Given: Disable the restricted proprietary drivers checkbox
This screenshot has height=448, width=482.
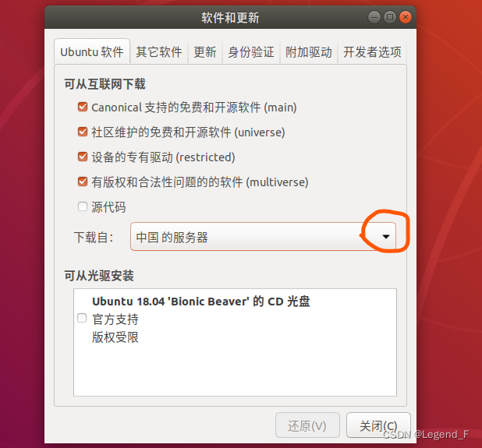Looking at the screenshot, I should (83, 157).
